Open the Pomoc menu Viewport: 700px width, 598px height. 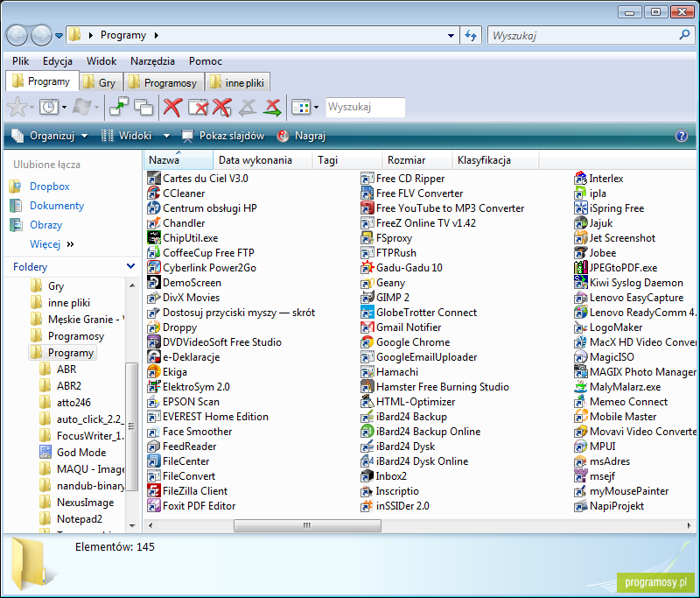(x=206, y=61)
